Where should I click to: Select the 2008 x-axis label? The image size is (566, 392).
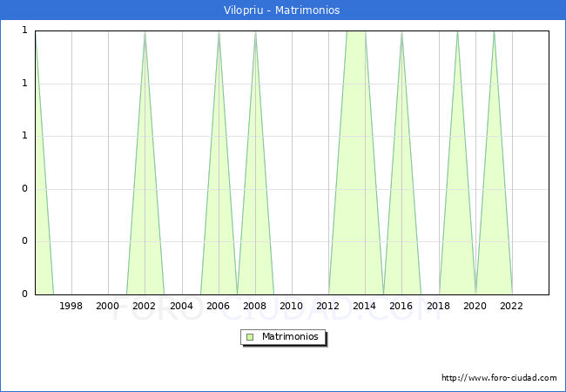point(255,306)
